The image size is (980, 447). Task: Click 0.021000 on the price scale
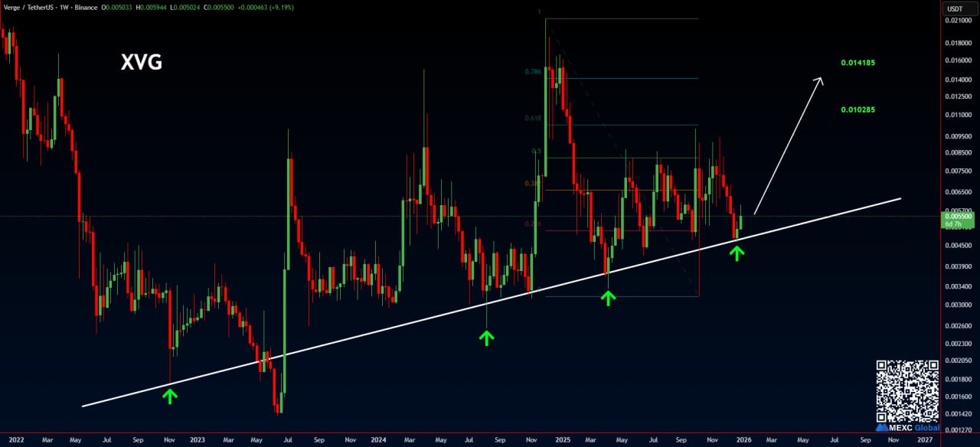coord(958,21)
